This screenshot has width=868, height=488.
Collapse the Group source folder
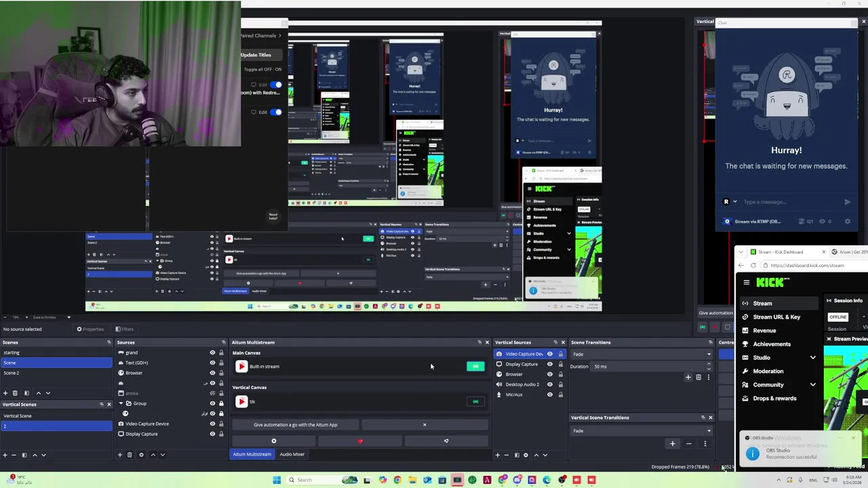tap(121, 403)
